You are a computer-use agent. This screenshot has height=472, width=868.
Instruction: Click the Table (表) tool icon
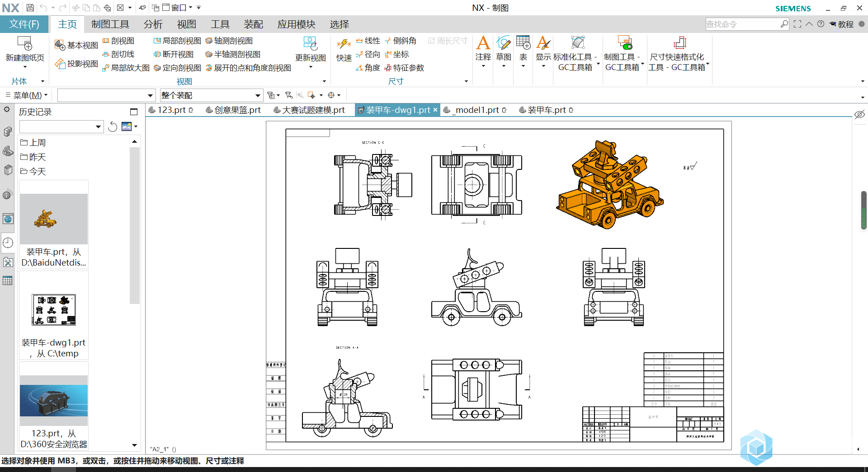point(523,43)
